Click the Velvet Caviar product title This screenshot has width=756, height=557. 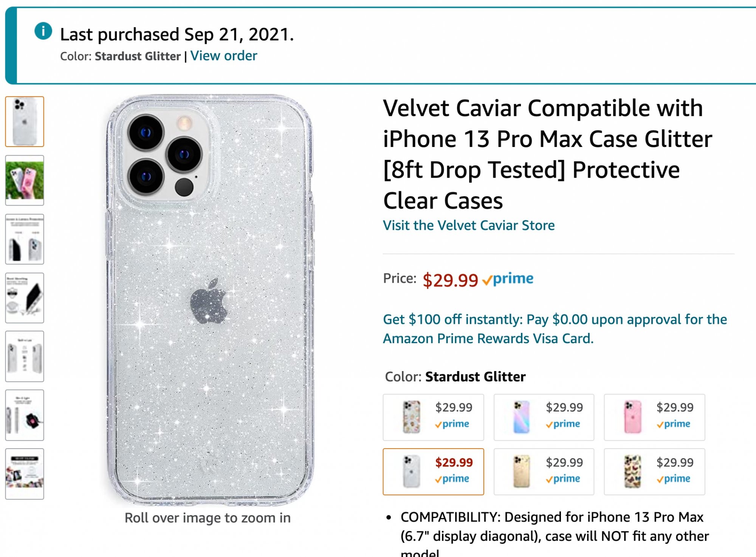tap(547, 154)
